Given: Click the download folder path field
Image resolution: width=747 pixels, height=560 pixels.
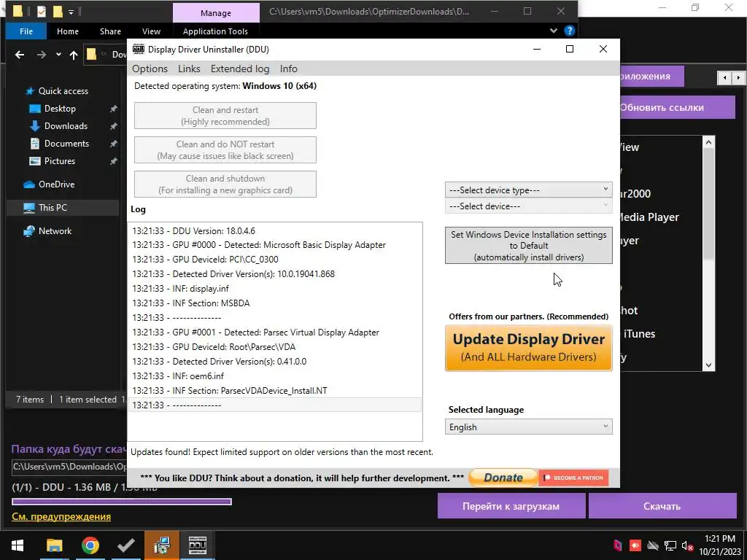Looking at the screenshot, I should 69,467.
